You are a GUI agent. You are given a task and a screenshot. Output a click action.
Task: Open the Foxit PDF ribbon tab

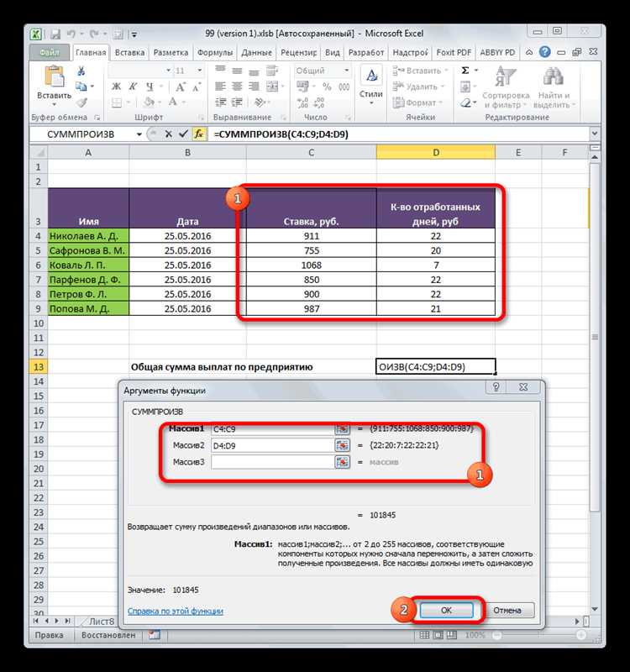(x=454, y=52)
